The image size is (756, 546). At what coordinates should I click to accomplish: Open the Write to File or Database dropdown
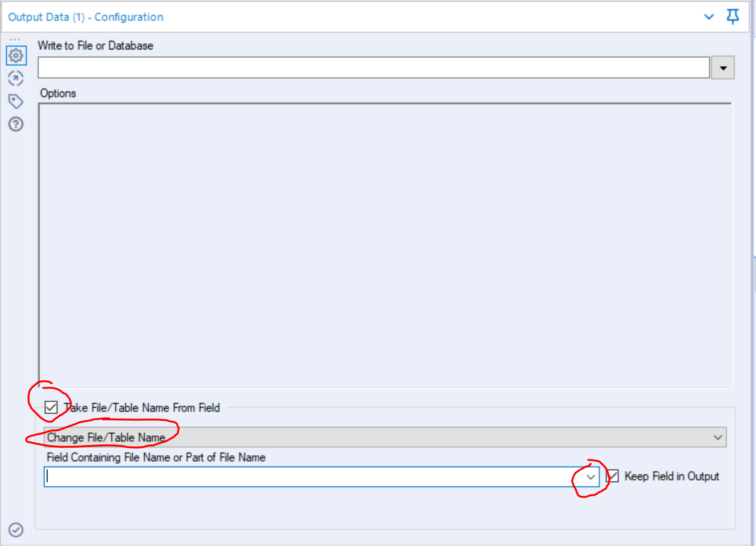click(x=722, y=67)
